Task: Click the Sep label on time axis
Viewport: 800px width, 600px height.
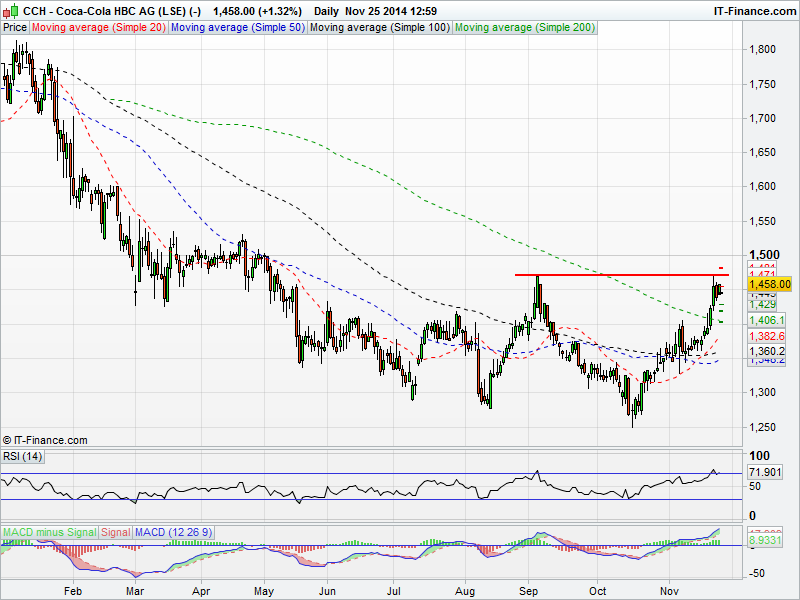Action: [534, 592]
